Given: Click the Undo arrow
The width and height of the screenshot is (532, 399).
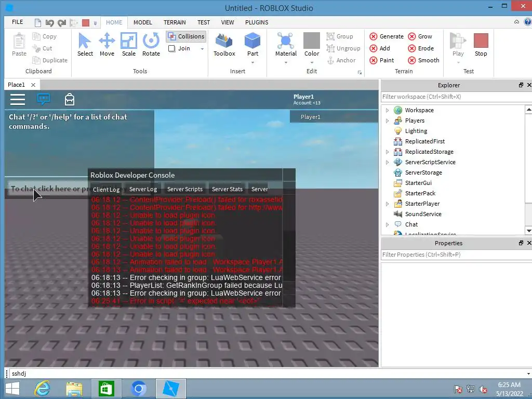Looking at the screenshot, I should click(49, 23).
